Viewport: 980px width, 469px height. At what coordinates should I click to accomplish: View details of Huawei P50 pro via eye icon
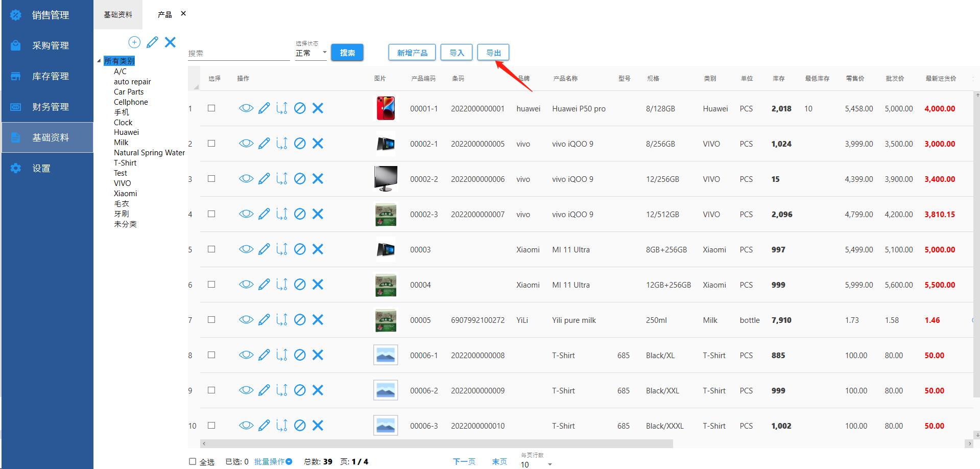coord(246,108)
